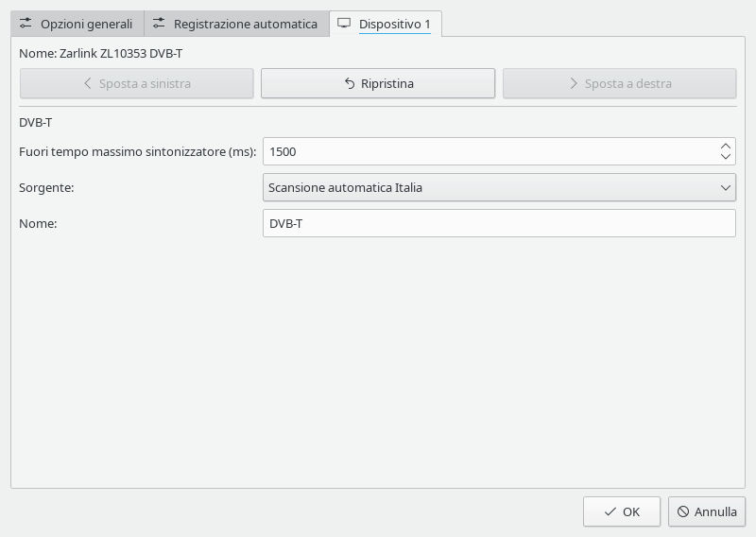Viewport: 756px width, 537px height.
Task: Click Sposta a sinistra button
Action: 136,83
